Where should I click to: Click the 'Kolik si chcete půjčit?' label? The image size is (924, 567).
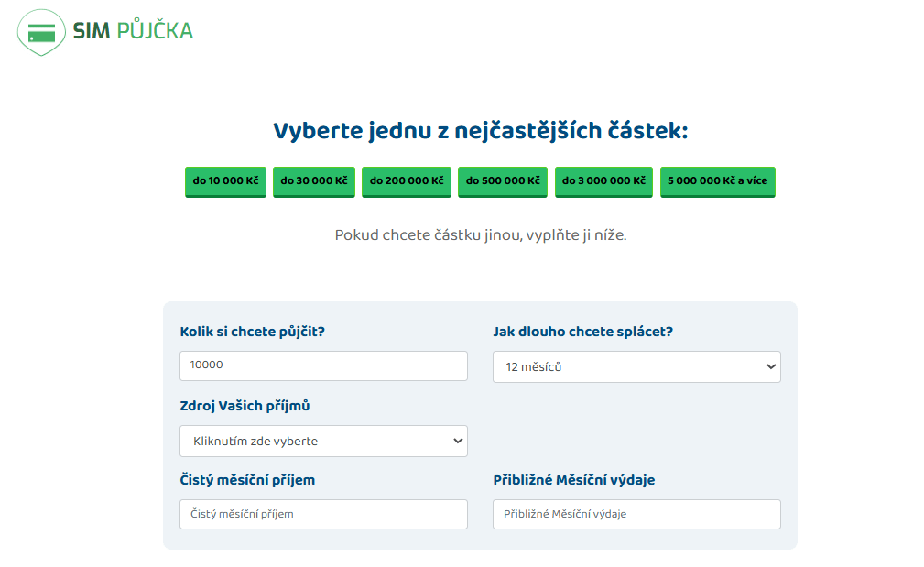click(252, 332)
